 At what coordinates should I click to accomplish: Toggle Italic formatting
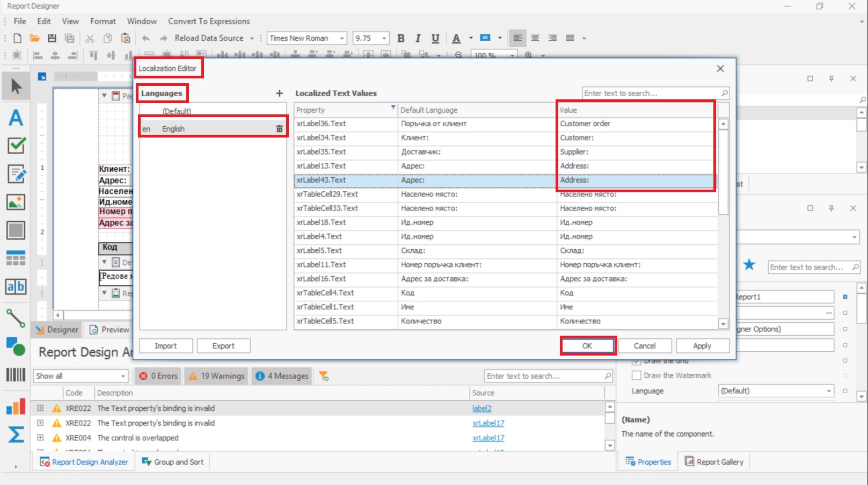(418, 38)
